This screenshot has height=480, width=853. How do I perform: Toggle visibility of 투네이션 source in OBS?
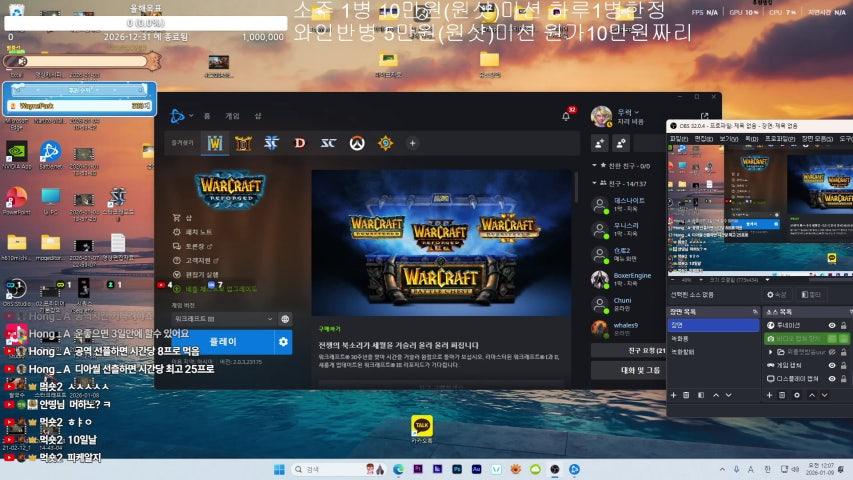(832, 325)
